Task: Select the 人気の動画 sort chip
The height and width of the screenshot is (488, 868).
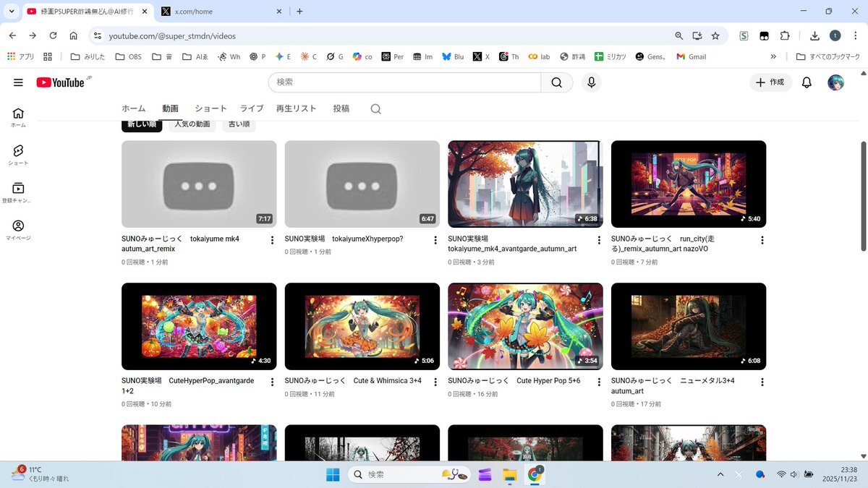Action: pos(192,124)
